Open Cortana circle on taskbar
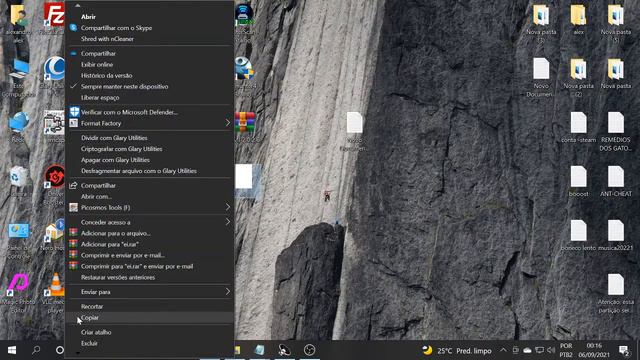 60,350
